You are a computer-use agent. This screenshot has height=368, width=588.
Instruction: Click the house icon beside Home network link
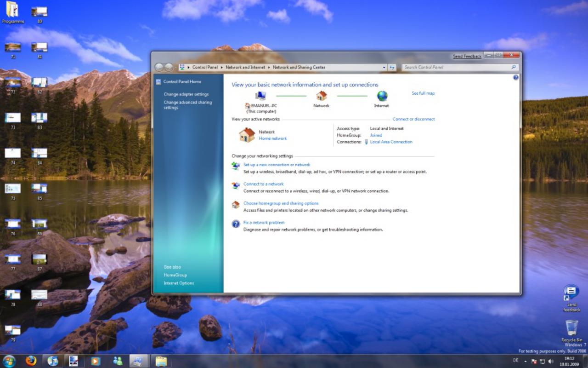[247, 135]
